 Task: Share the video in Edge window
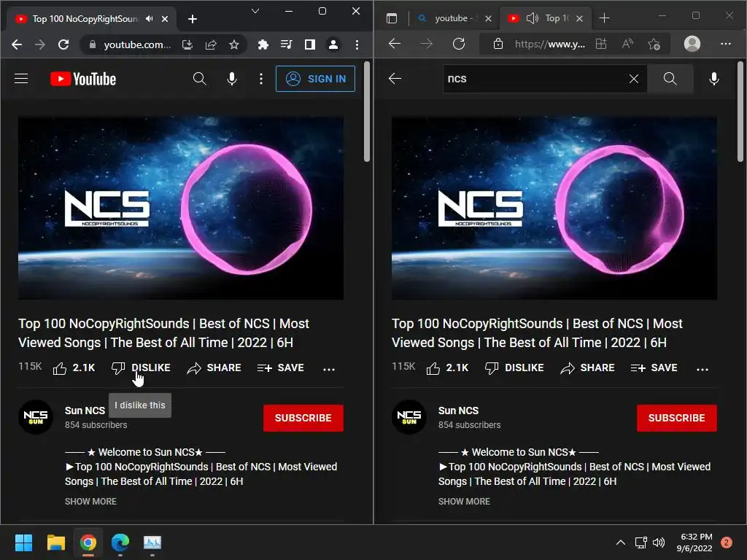pos(587,367)
